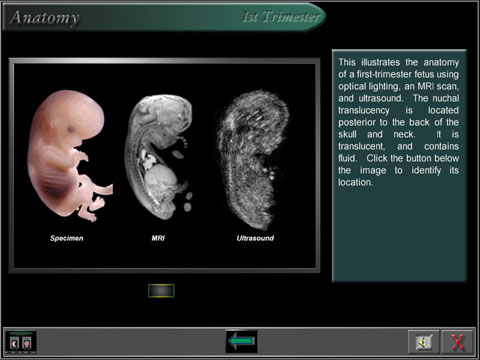Click the left figure in menu thumbnail

click(14, 343)
